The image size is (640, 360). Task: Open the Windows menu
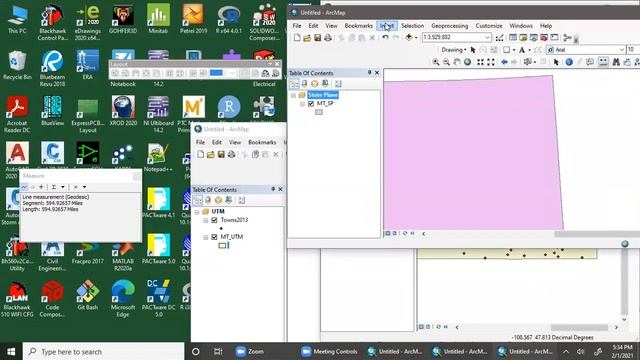pyautogui.click(x=521, y=26)
